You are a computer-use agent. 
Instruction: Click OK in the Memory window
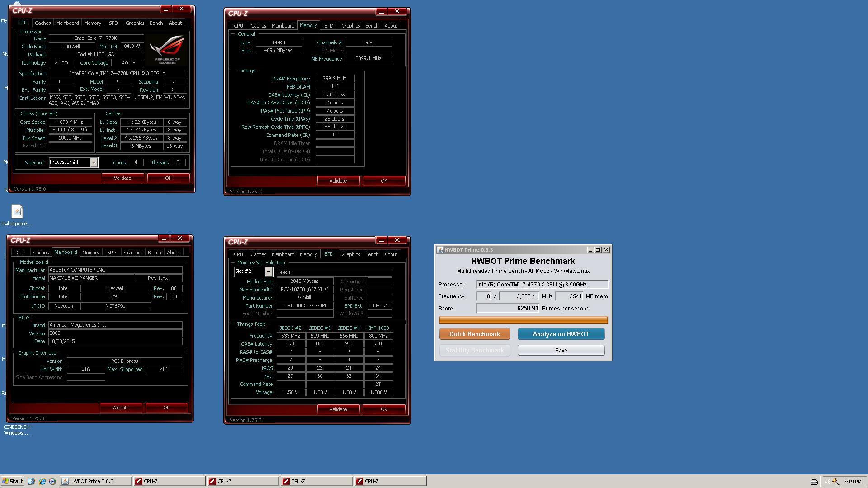click(x=384, y=181)
